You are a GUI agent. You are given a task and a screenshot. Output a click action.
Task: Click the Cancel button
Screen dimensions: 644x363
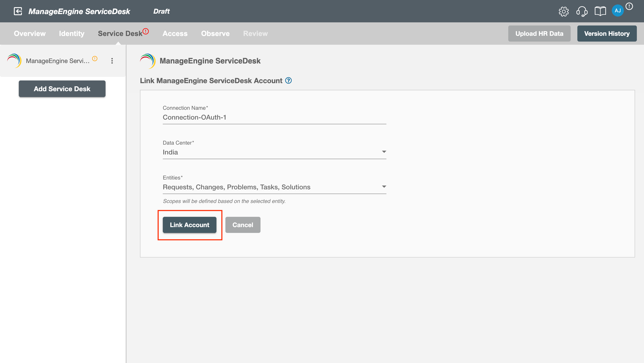[x=243, y=225]
